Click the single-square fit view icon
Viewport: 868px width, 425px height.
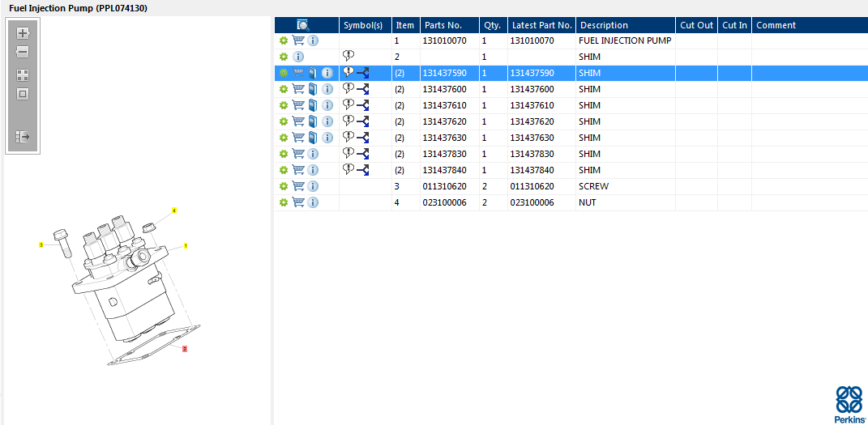point(23,94)
